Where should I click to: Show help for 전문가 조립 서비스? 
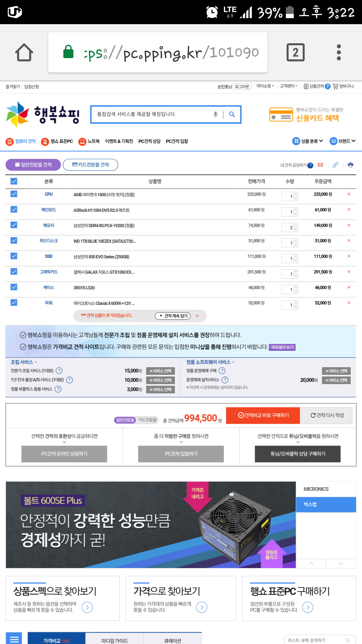point(59,371)
